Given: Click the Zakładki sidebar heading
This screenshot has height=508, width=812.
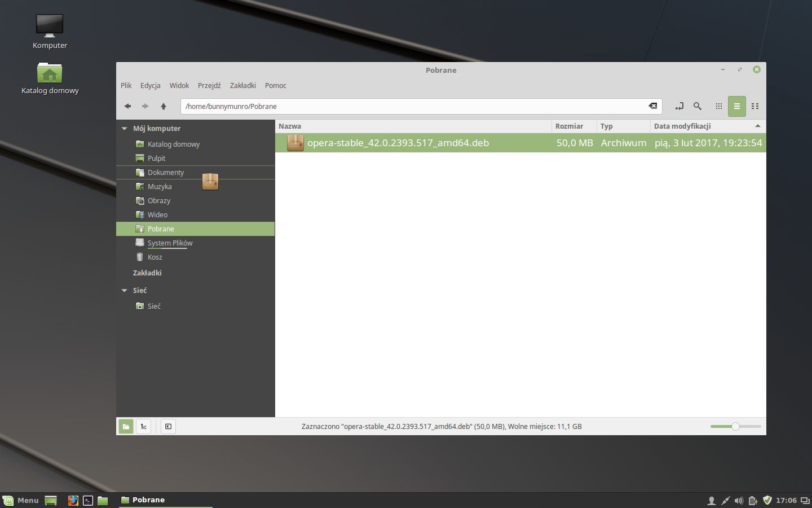Looking at the screenshot, I should click(x=147, y=273).
